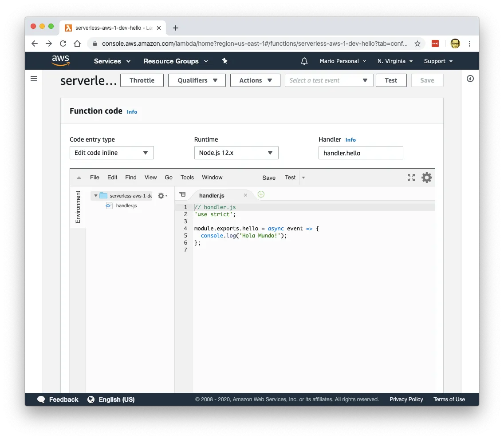Toggle the Environment side panel tab
The width and height of the screenshot is (504, 439).
click(x=78, y=207)
